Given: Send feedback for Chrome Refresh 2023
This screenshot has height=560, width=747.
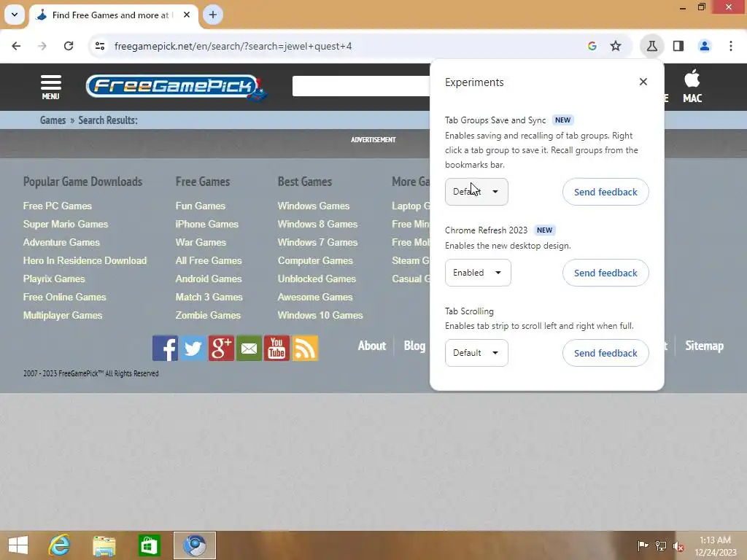Looking at the screenshot, I should (605, 273).
